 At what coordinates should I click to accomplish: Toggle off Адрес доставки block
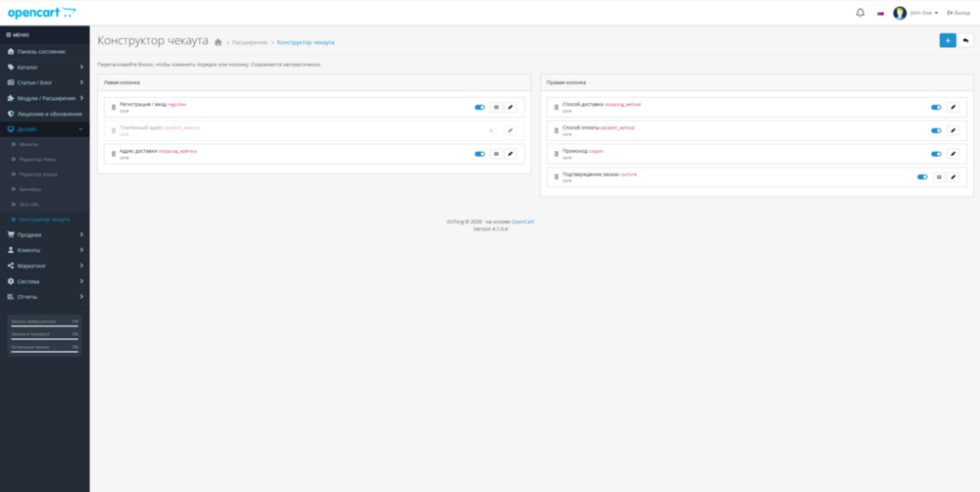[x=479, y=154]
